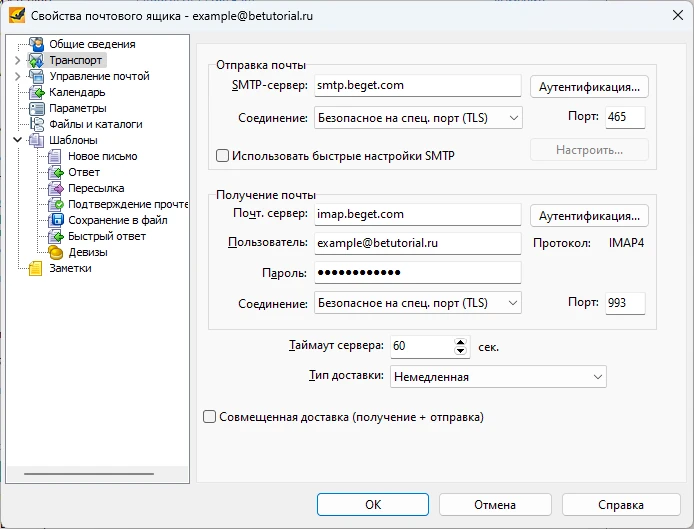Click the incoming Порт field 993
The height and width of the screenshot is (529, 694).
click(625, 303)
